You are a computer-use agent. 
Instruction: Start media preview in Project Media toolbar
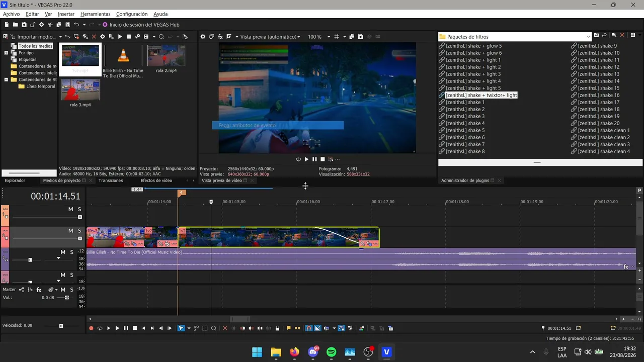(x=120, y=37)
